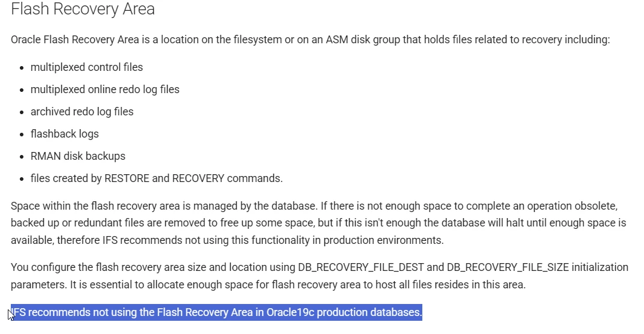Click the Oracle19c word in highlighted text
The width and height of the screenshot is (644, 334).
tap(290, 312)
